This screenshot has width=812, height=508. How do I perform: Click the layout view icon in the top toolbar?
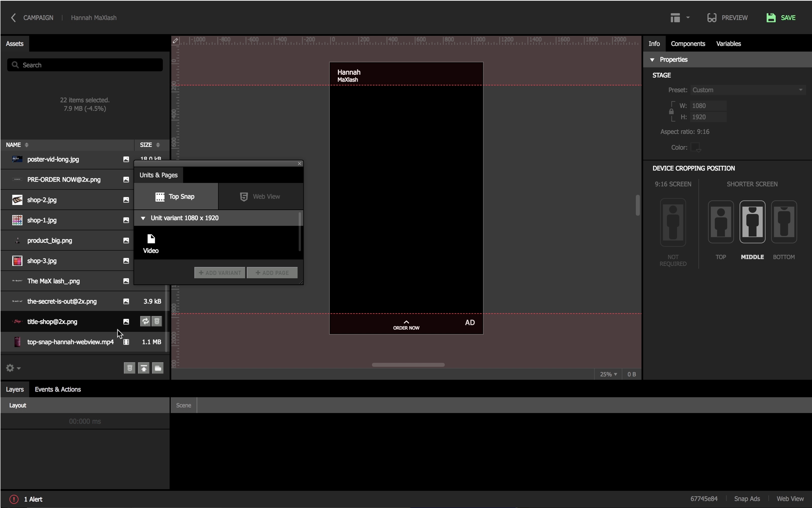point(677,17)
